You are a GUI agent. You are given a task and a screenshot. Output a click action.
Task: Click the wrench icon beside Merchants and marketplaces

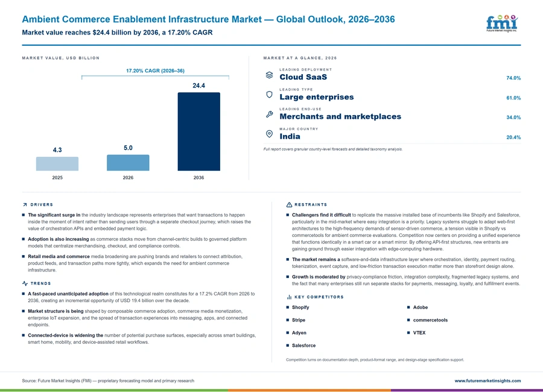tap(270, 114)
